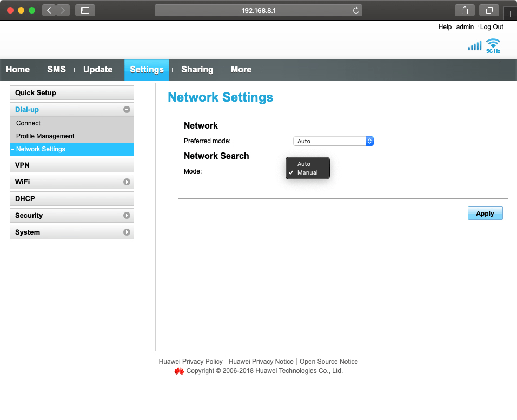The image size is (517, 420).
Task: Toggle the Safari sidebar icon
Action: tap(85, 10)
